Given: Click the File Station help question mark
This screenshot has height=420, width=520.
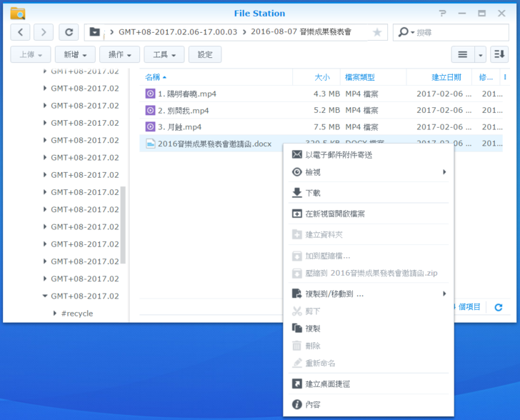Looking at the screenshot, I should 443,13.
